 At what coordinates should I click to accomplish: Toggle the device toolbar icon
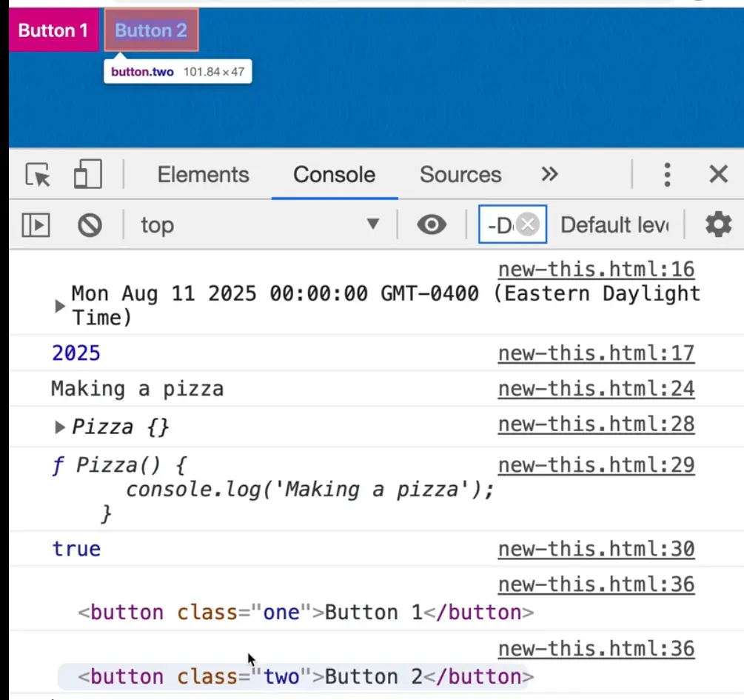pyautogui.click(x=87, y=176)
